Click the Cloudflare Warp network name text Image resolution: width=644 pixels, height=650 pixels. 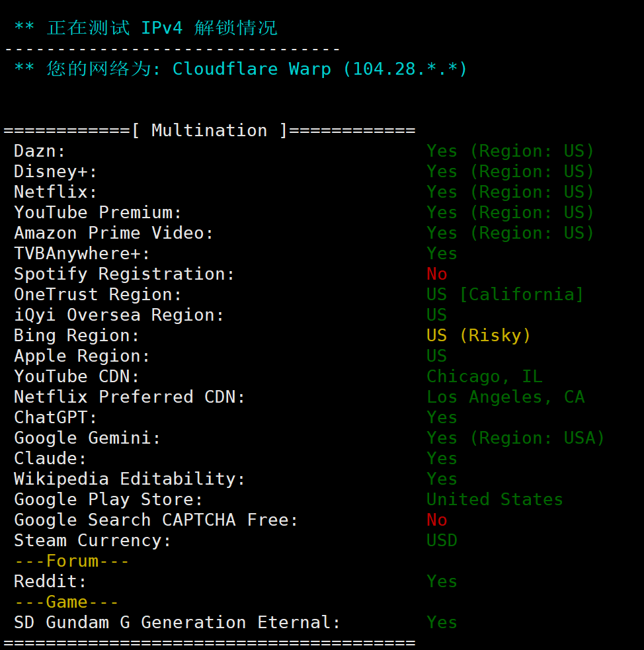[251, 69]
